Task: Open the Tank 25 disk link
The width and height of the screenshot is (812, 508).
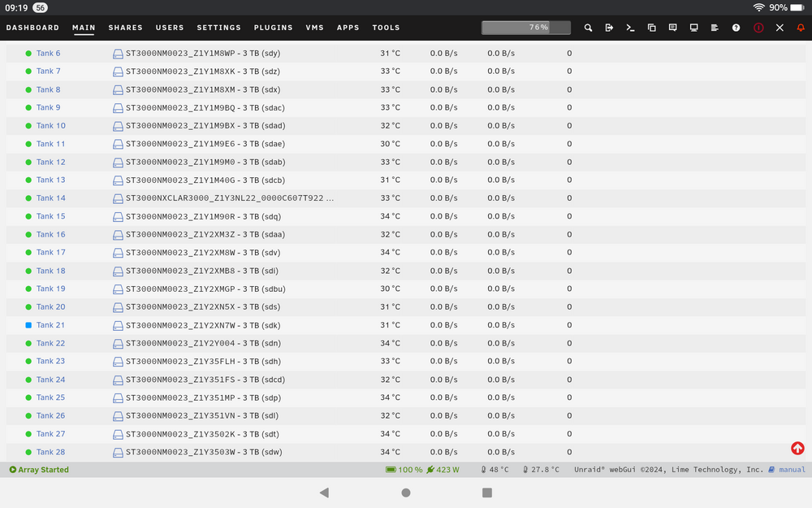Action: 50,397
